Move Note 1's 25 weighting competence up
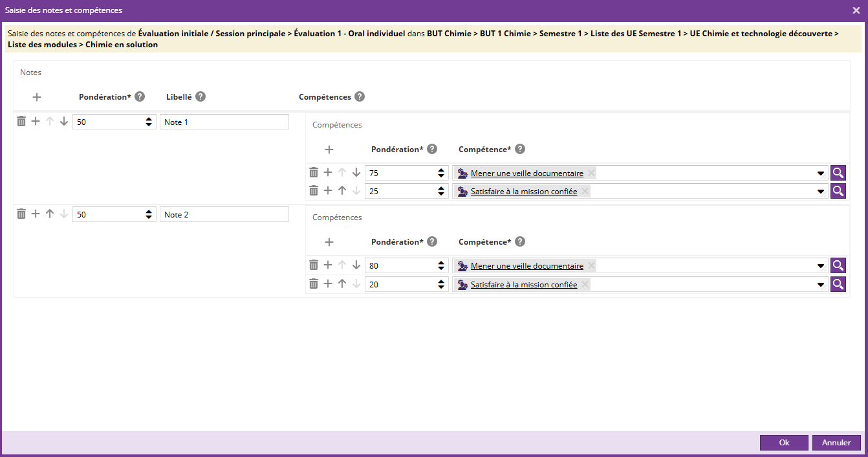Viewport: 868px width, 457px height. [x=342, y=191]
